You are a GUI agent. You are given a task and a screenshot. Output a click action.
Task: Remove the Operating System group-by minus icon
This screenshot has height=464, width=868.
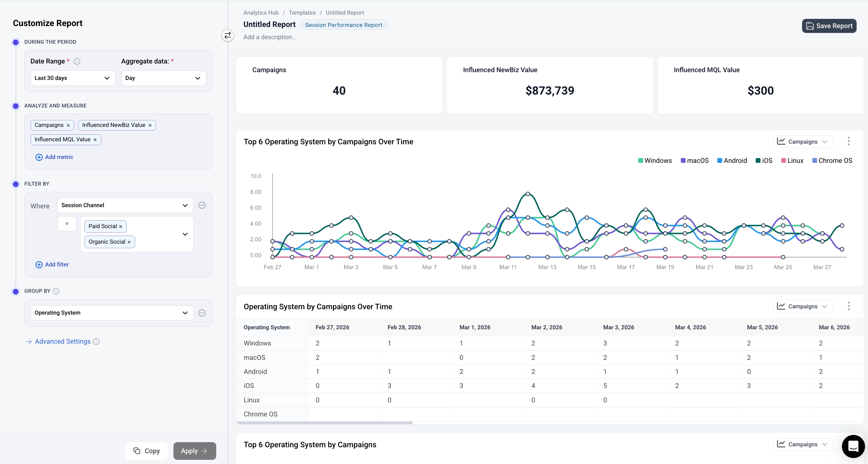[202, 313]
